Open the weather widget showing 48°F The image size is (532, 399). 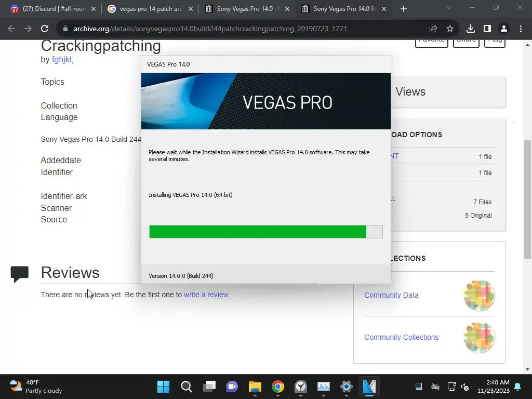(x=36, y=387)
